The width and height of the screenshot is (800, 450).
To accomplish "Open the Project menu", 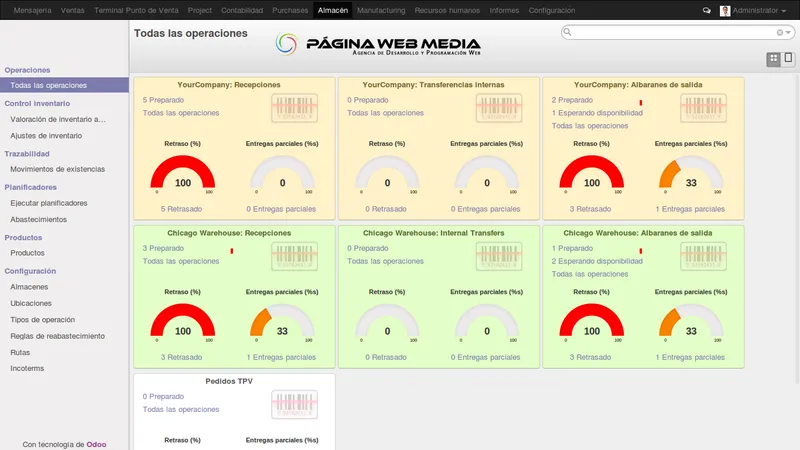I will point(199,10).
